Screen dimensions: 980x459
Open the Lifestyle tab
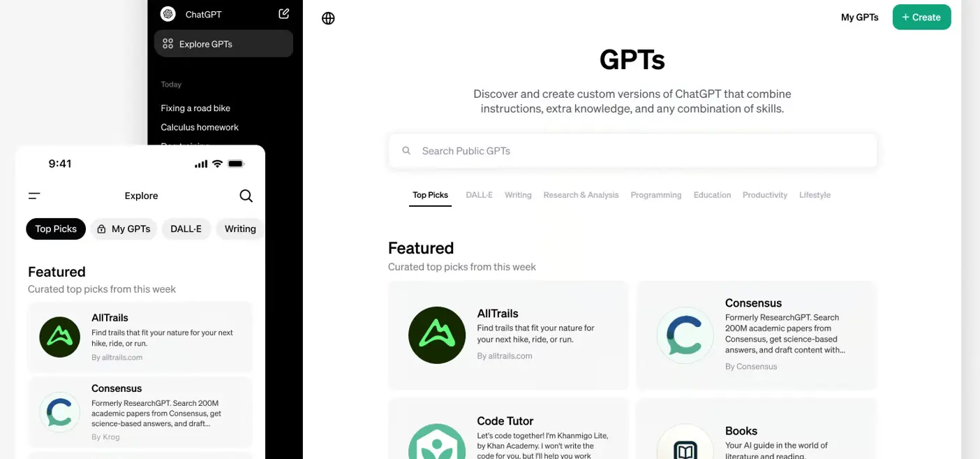(815, 195)
